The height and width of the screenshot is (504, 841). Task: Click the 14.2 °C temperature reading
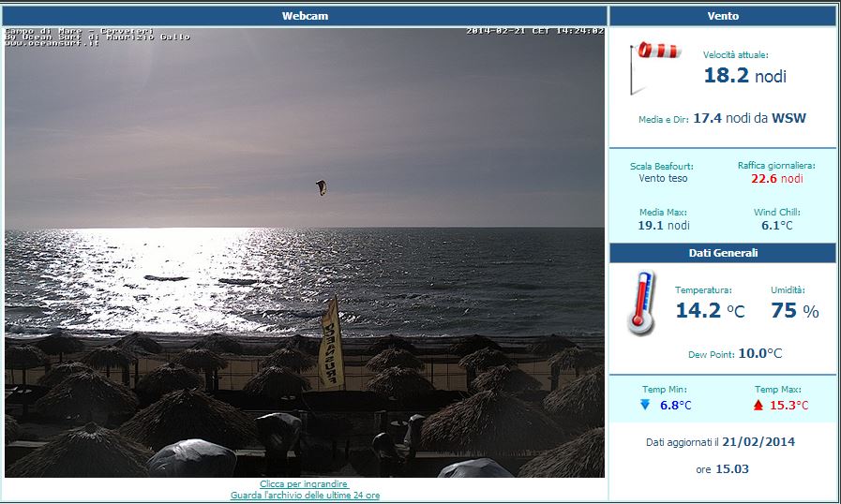point(710,311)
